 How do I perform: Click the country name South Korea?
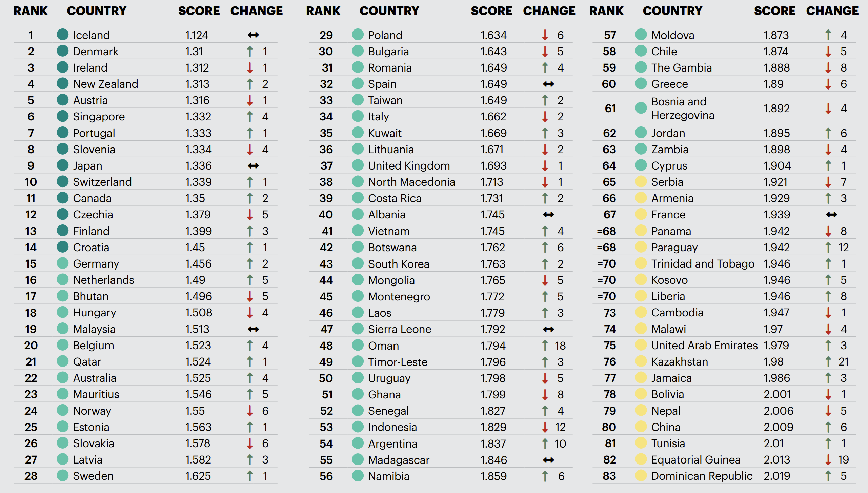pos(399,264)
